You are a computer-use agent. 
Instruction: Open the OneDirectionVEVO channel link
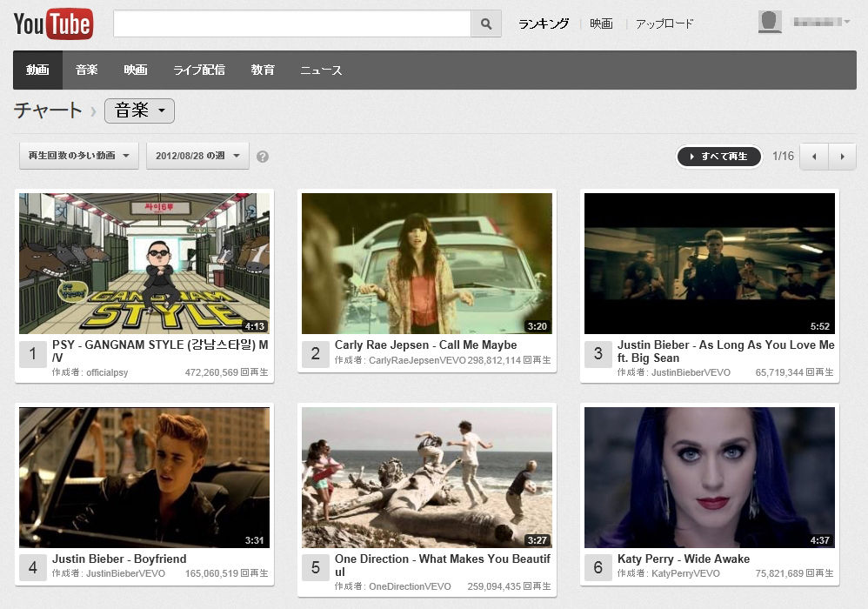pos(410,586)
